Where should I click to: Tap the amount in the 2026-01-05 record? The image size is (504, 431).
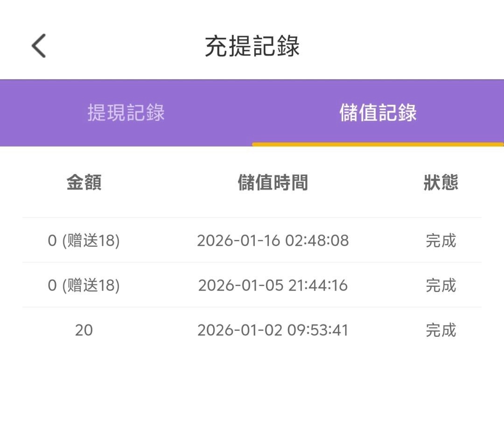coord(84,285)
